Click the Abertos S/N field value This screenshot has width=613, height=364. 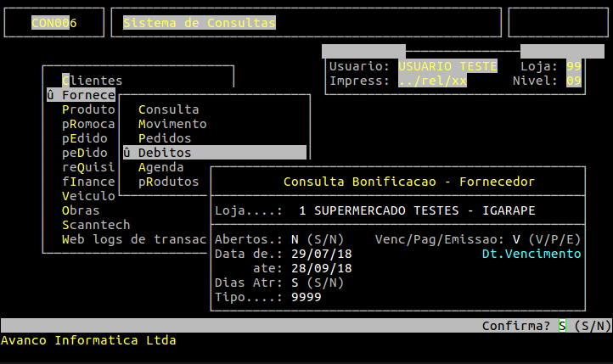click(x=295, y=239)
